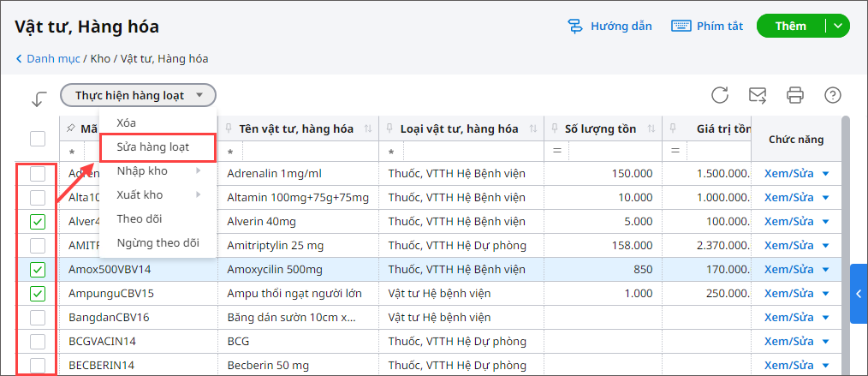
Task: Select Sửa hàng loạt menu item
Action: tap(152, 146)
